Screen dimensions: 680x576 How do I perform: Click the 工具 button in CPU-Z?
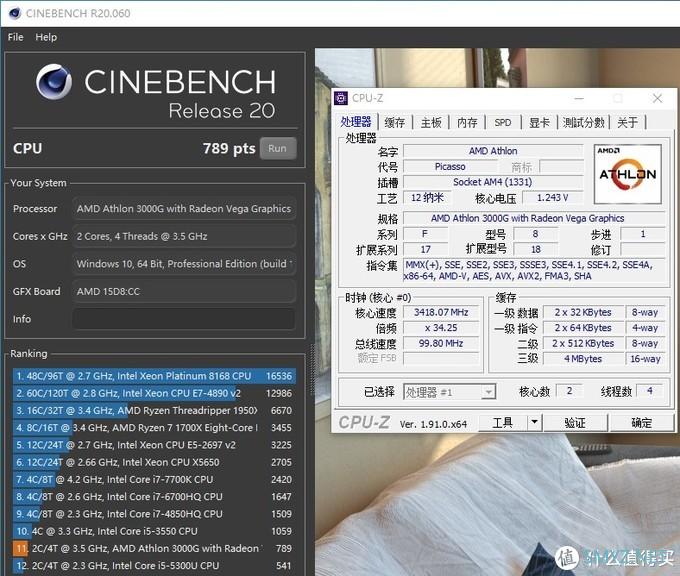[503, 422]
